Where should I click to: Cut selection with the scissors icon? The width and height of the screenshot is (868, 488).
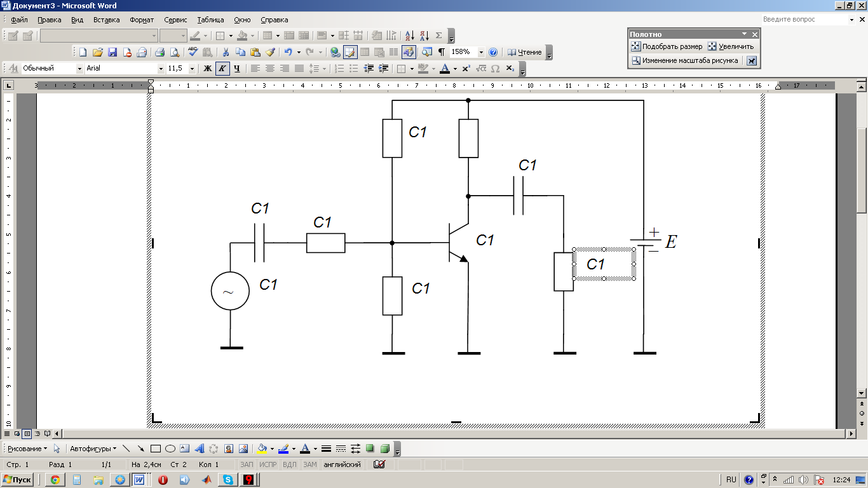click(x=226, y=52)
